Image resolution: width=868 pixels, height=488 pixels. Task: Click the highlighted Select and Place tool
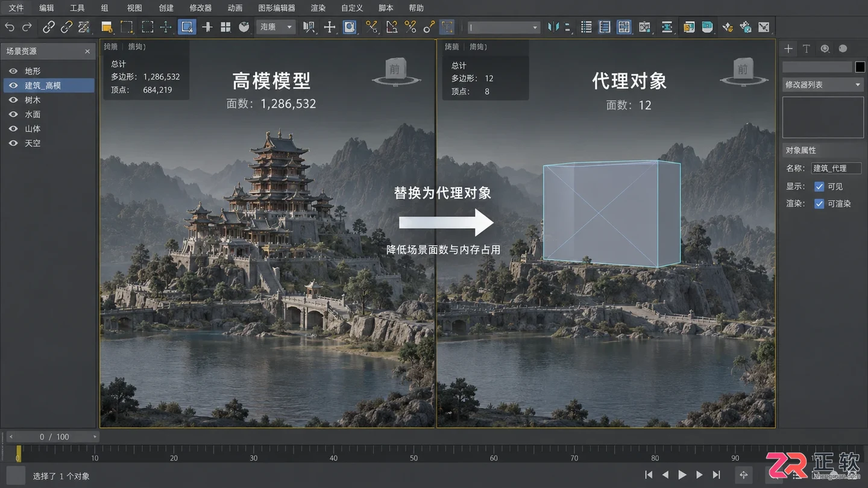click(187, 27)
